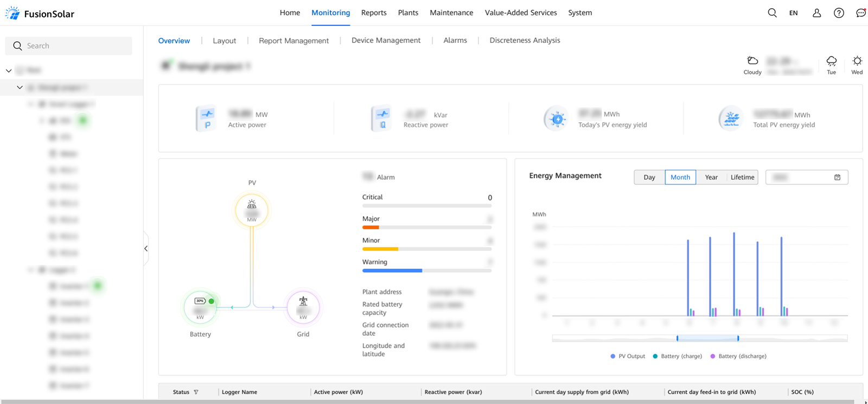Toggle Battery (discharge) legend series
This screenshot has height=404, width=868.
738,356
